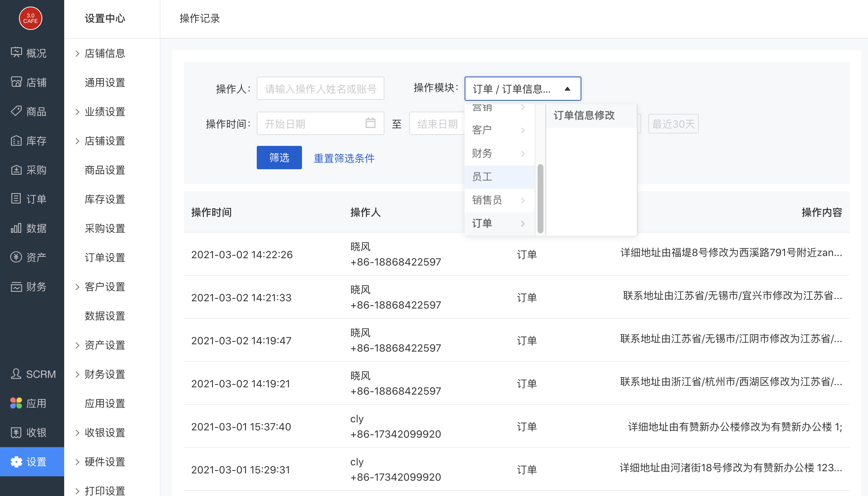Go to the 库存 inventory icon

coord(16,140)
